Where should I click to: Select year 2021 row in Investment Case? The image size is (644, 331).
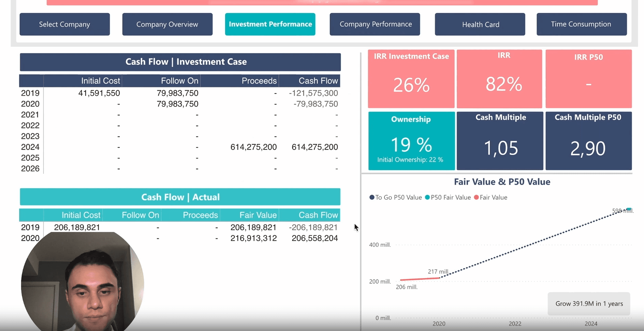click(180, 115)
